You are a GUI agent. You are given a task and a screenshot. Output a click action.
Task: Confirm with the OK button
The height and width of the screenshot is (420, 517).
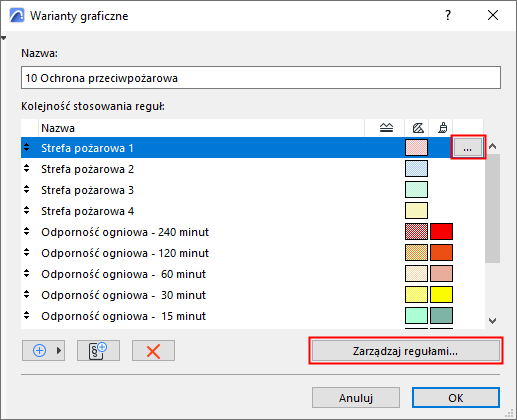tap(456, 397)
